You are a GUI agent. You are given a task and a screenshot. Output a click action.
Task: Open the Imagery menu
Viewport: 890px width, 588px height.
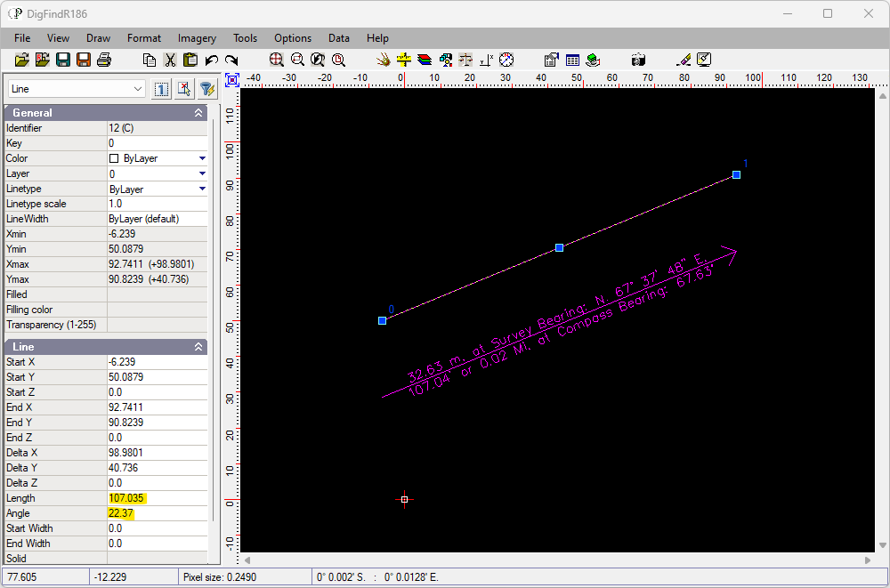click(197, 38)
